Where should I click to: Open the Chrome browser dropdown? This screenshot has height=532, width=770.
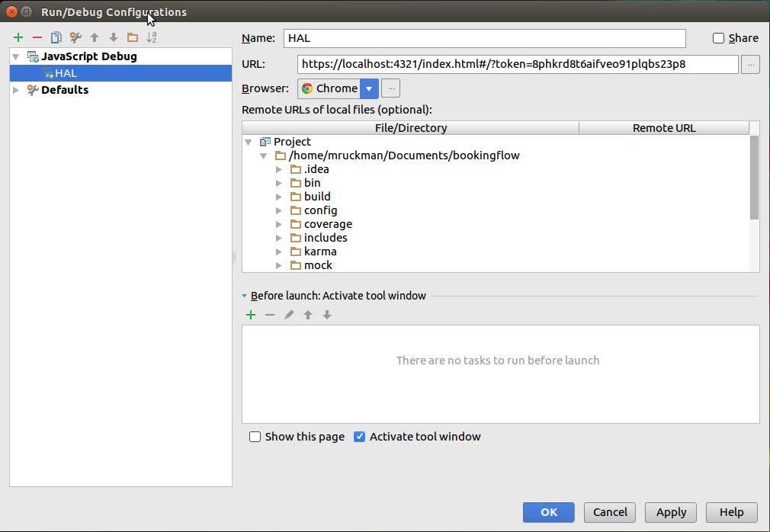369,88
